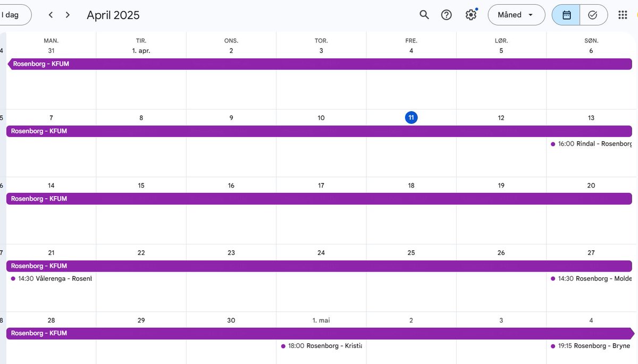Screen dimensions: 638x364
Task: Open Rosenborg - KFUM bar in week of 31
Action: (320, 64)
